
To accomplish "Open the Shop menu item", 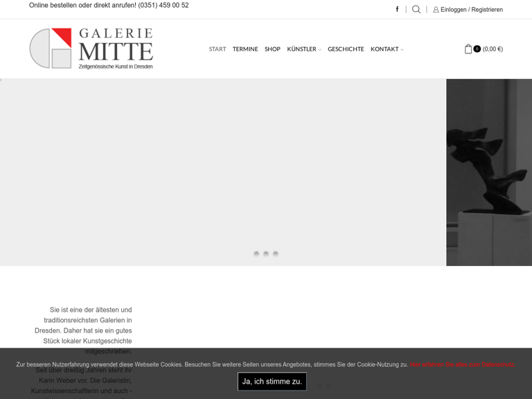I will 272,49.
